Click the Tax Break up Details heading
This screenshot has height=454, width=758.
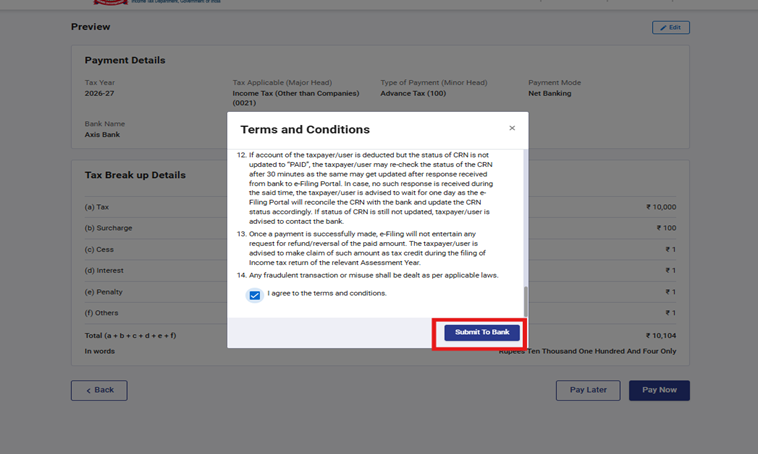tap(135, 175)
